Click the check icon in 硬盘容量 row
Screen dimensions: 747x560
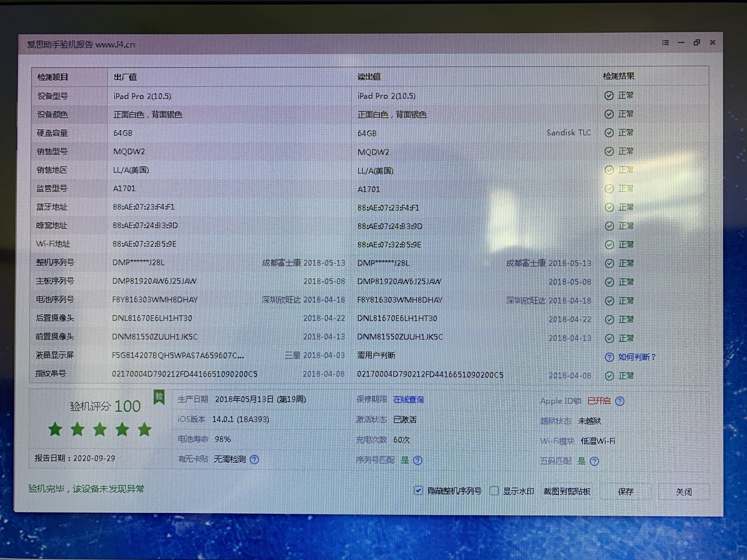609,133
